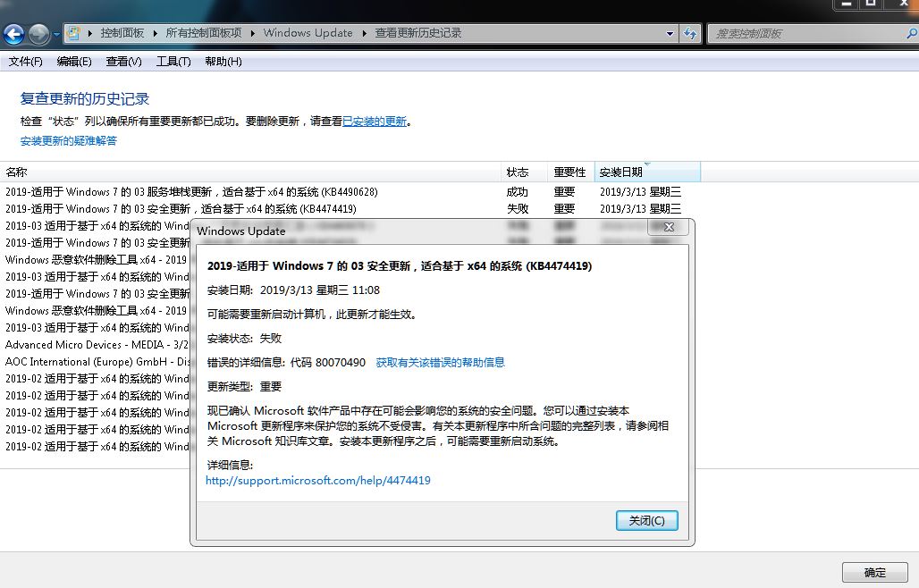Close the Windows Update details dialog with X
919x588 pixels.
[x=669, y=227]
